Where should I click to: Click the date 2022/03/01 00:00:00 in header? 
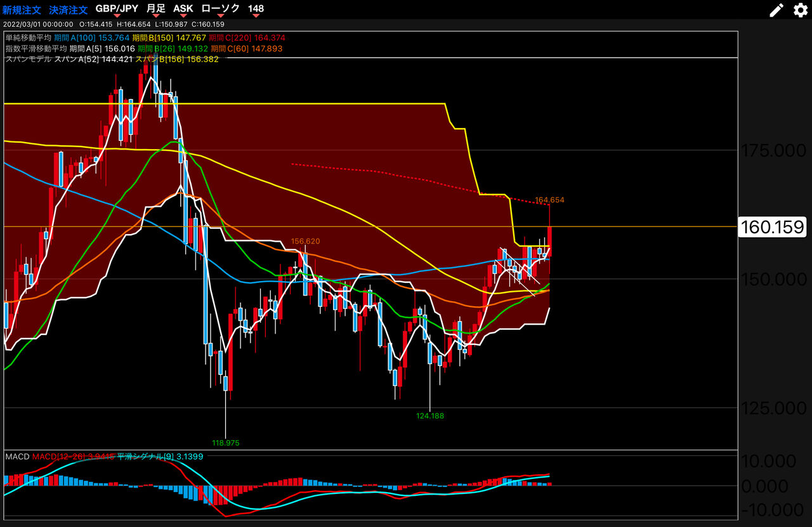(38, 24)
